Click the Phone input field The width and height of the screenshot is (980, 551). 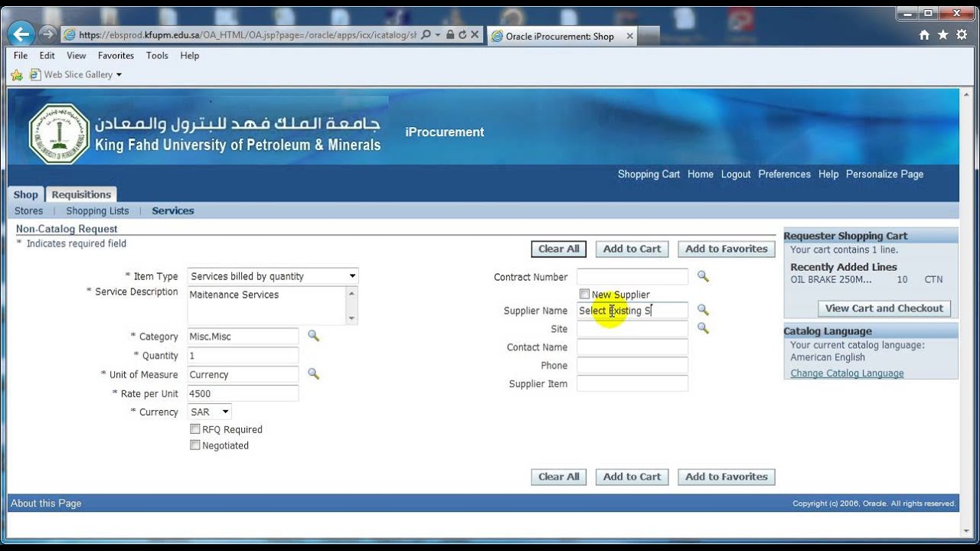click(632, 365)
